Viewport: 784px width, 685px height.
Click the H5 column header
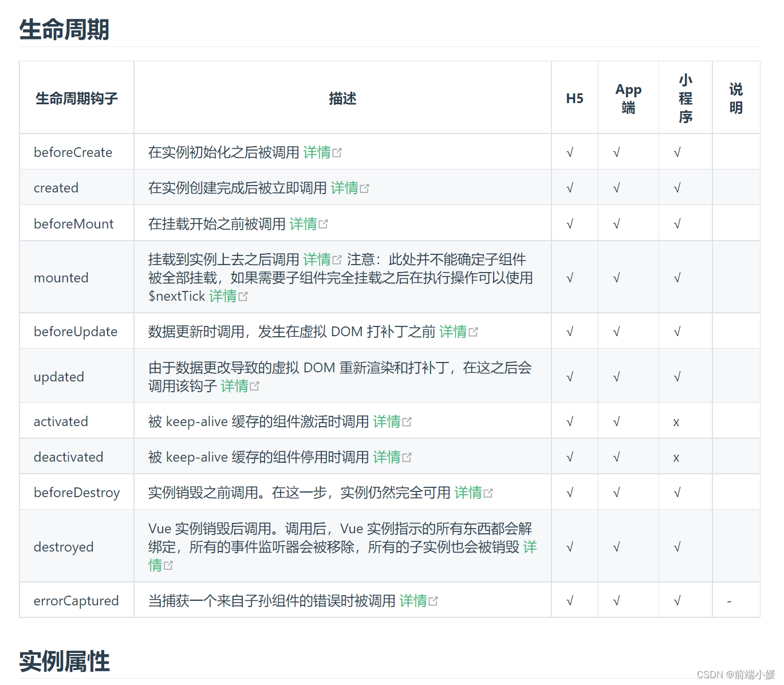tap(574, 99)
